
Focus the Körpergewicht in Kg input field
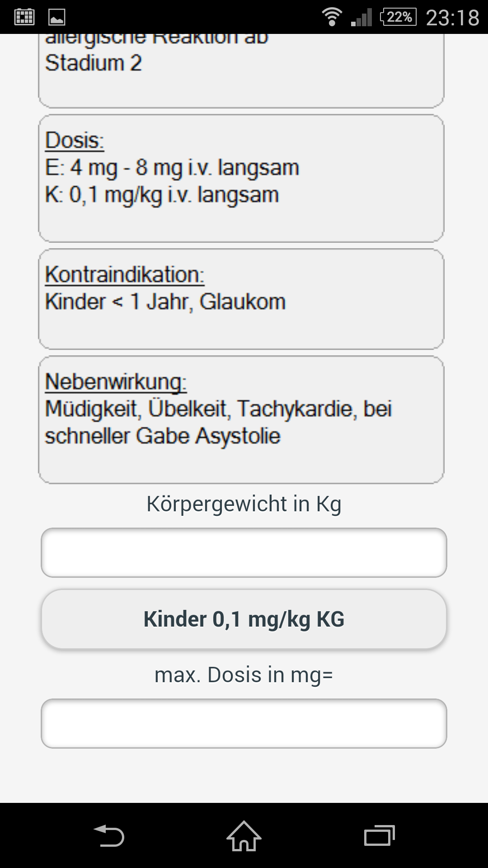point(244,552)
